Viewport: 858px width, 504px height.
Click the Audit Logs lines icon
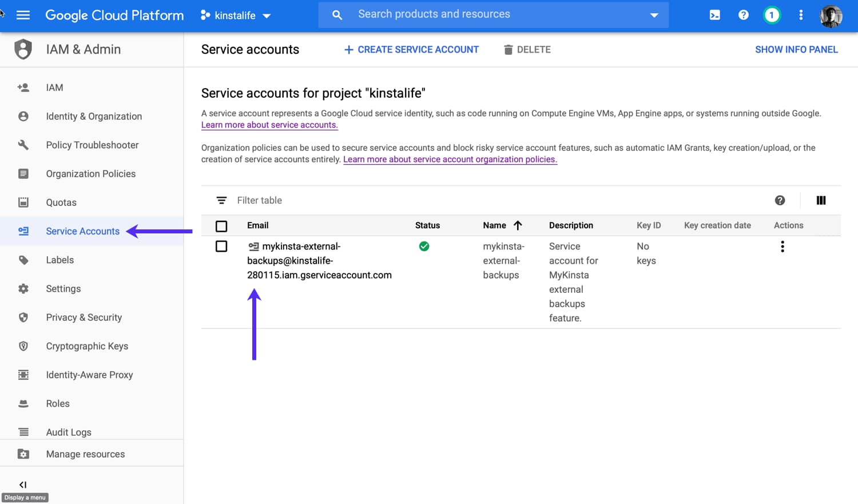pyautogui.click(x=23, y=432)
